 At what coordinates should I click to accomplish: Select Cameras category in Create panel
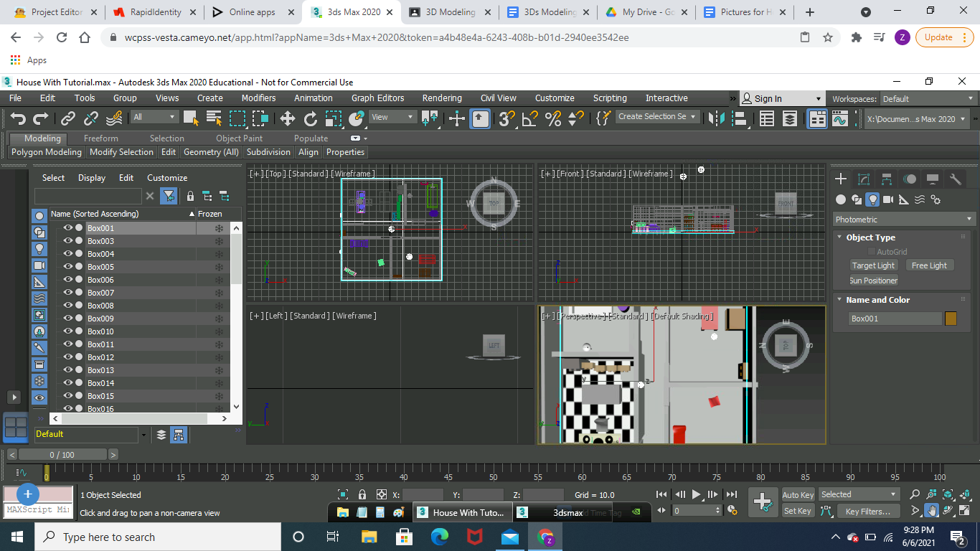click(888, 199)
